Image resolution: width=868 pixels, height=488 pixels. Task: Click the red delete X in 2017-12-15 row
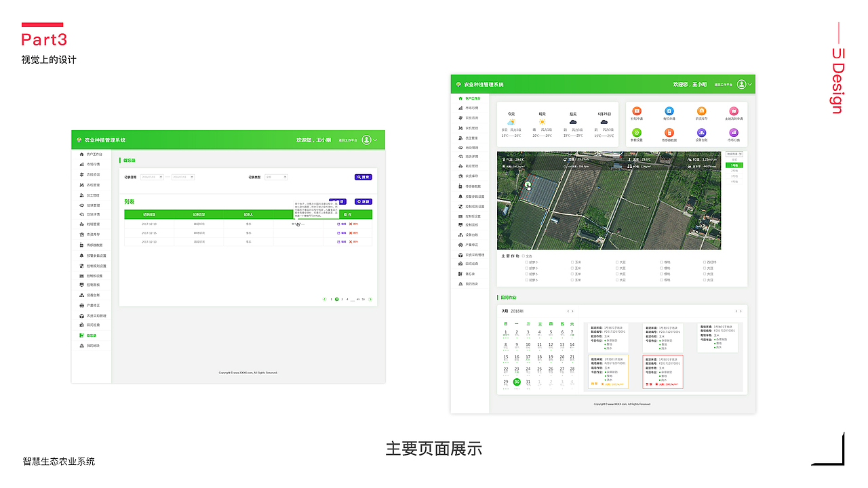tap(351, 232)
